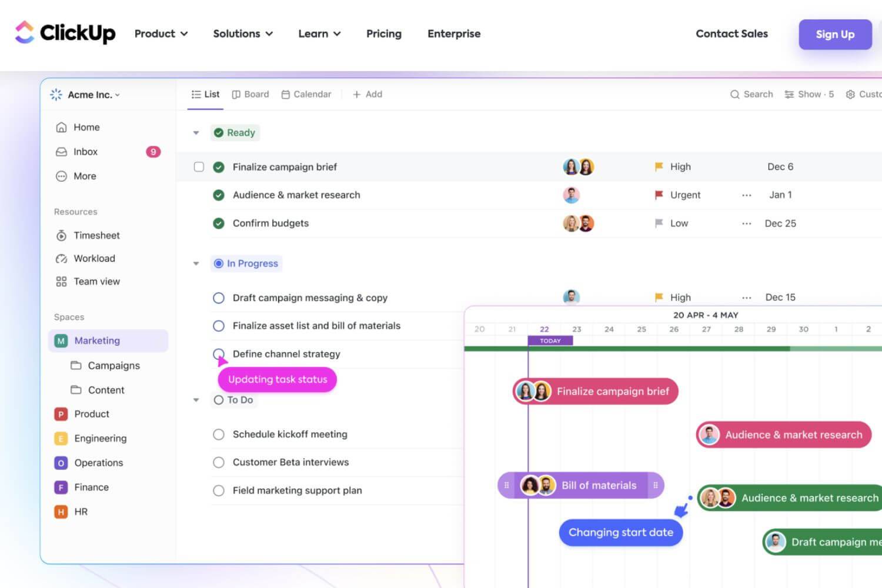Toggle status of Draft campaign messaging & copy
The image size is (882, 588).
coord(219,298)
